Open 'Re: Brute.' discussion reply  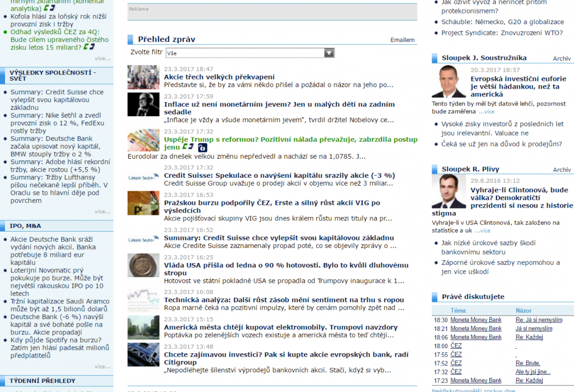tap(527, 363)
